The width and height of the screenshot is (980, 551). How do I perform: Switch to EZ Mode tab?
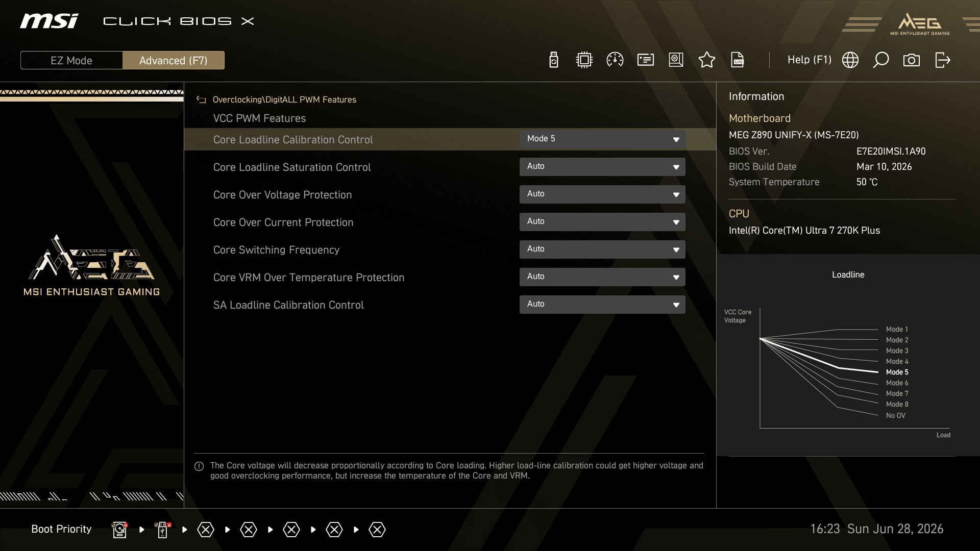71,60
